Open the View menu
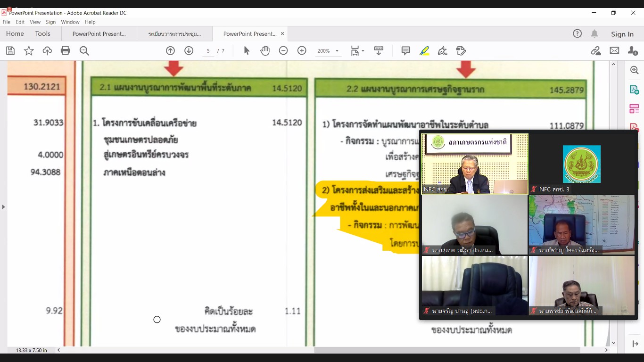 click(35, 22)
